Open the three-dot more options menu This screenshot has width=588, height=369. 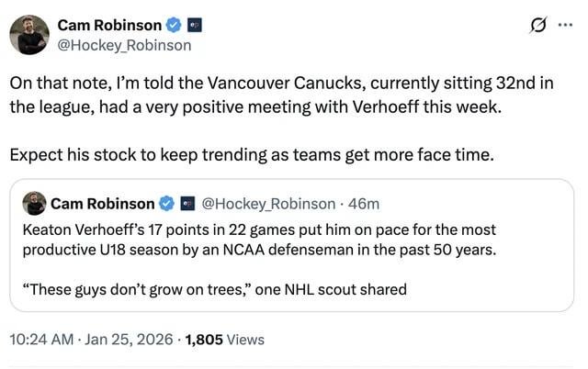565,25
